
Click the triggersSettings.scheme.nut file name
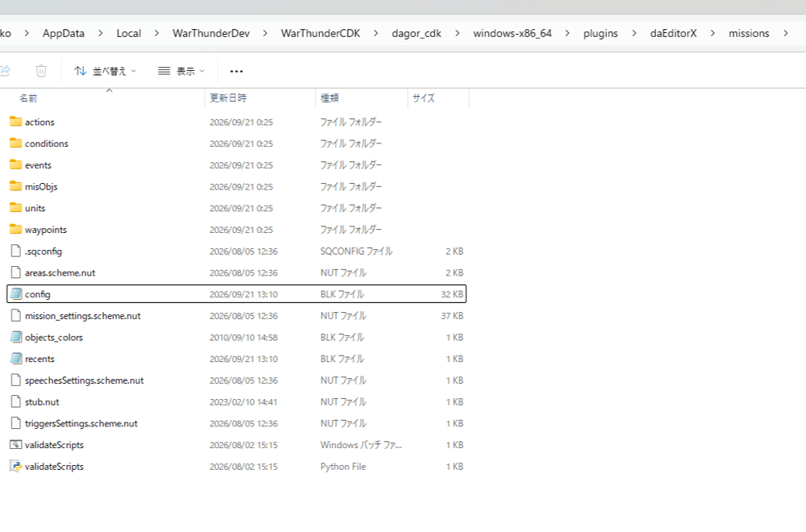[x=81, y=424]
